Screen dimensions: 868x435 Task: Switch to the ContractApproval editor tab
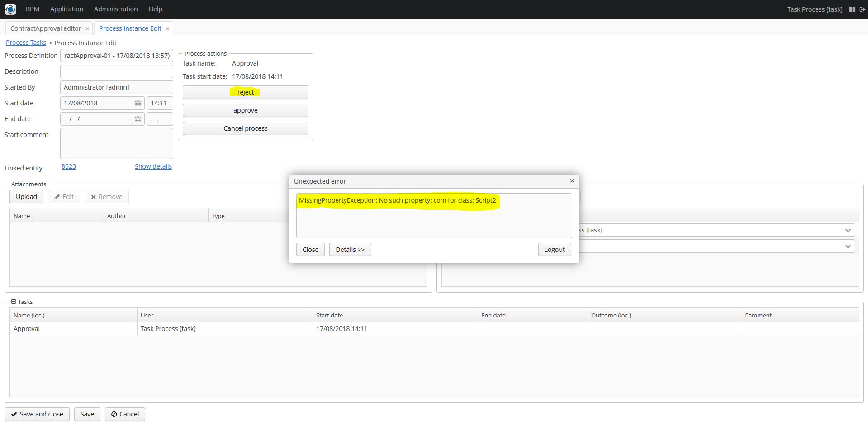tap(46, 28)
